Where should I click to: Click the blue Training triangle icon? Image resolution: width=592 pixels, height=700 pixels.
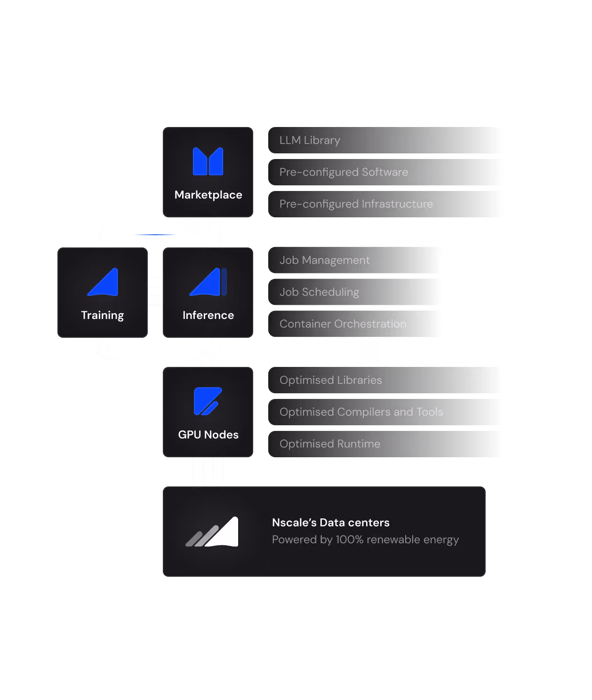(x=103, y=282)
